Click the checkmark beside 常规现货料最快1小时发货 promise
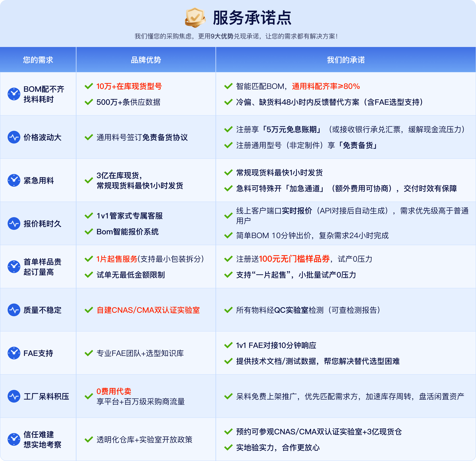The height and width of the screenshot is (461, 476). click(228, 173)
